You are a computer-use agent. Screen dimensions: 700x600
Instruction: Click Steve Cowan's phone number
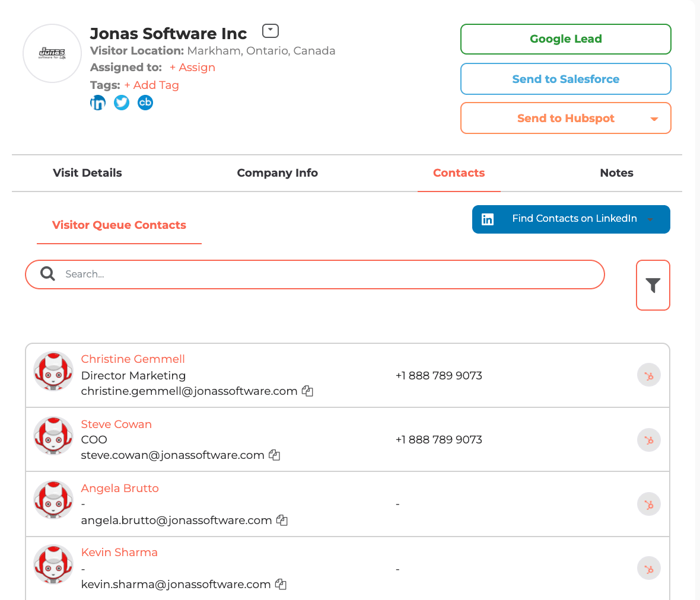pos(439,440)
